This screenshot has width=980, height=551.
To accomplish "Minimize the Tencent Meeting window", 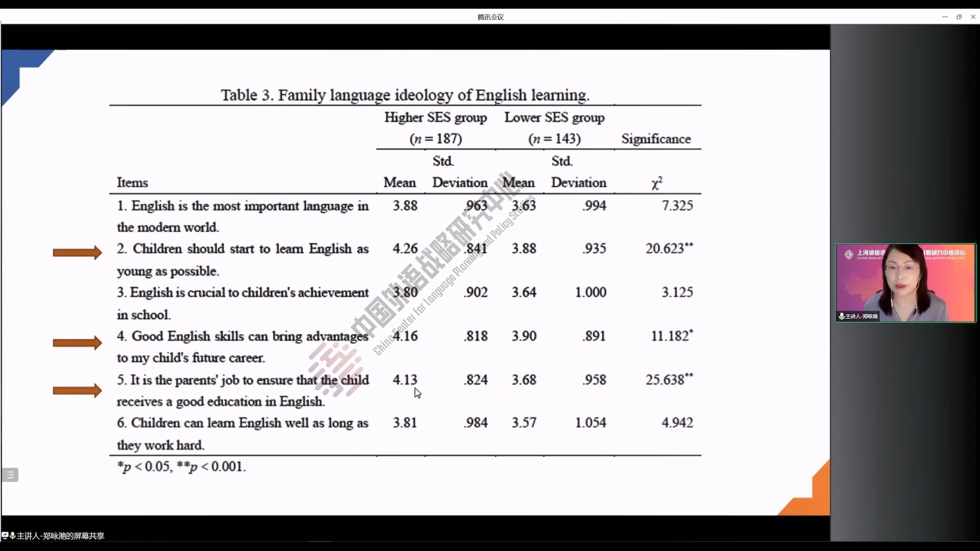I will point(944,17).
